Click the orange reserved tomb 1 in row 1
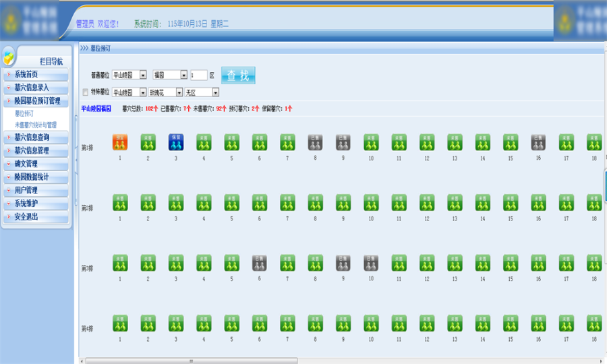The width and height of the screenshot is (607, 364). point(120,142)
